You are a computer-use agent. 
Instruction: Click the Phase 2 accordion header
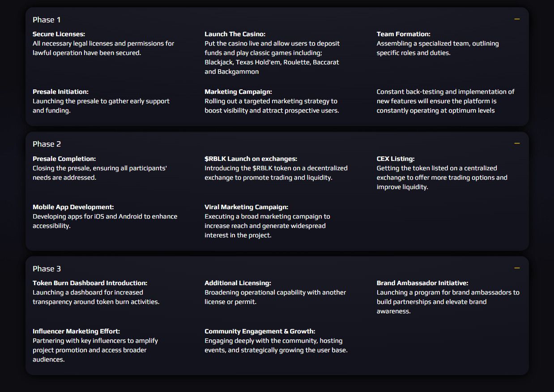coord(277,144)
